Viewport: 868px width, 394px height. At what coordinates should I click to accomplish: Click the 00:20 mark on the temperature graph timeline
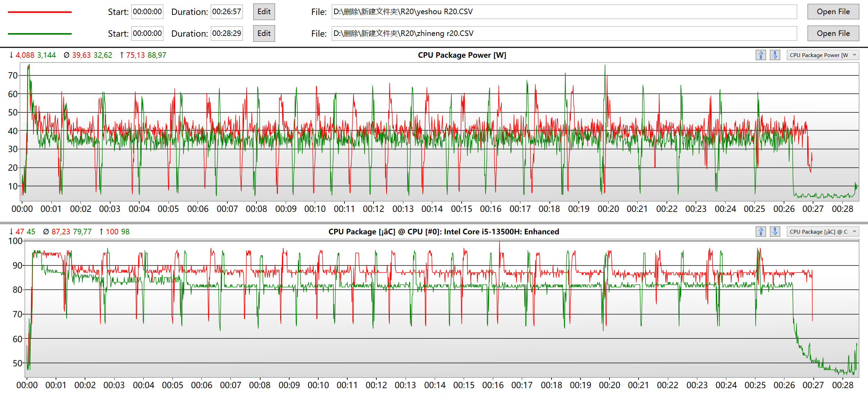point(610,385)
